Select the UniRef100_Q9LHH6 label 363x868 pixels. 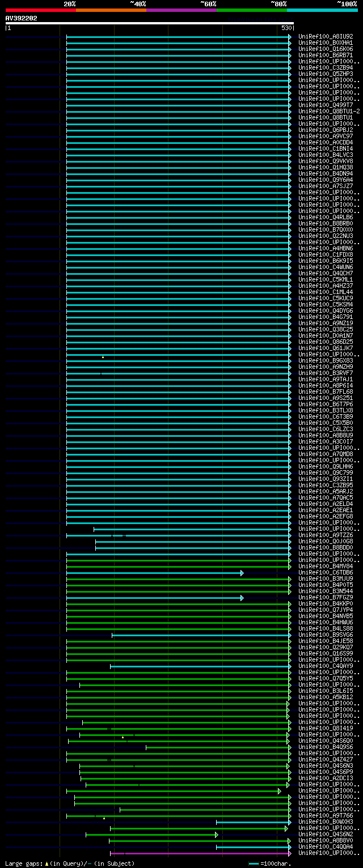point(326,466)
